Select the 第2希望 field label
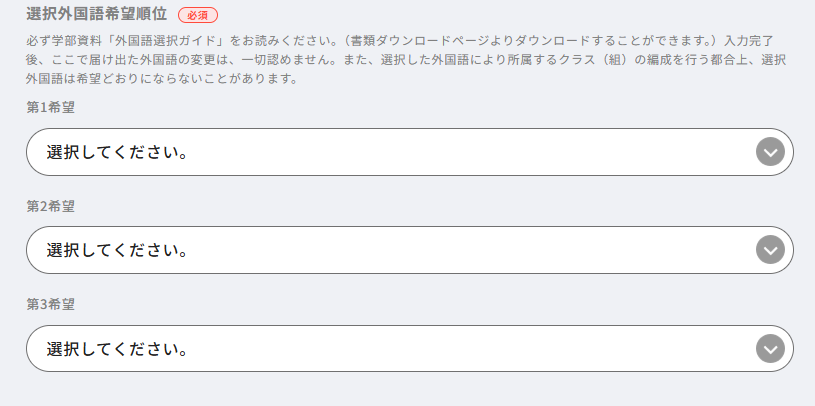 tap(51, 205)
